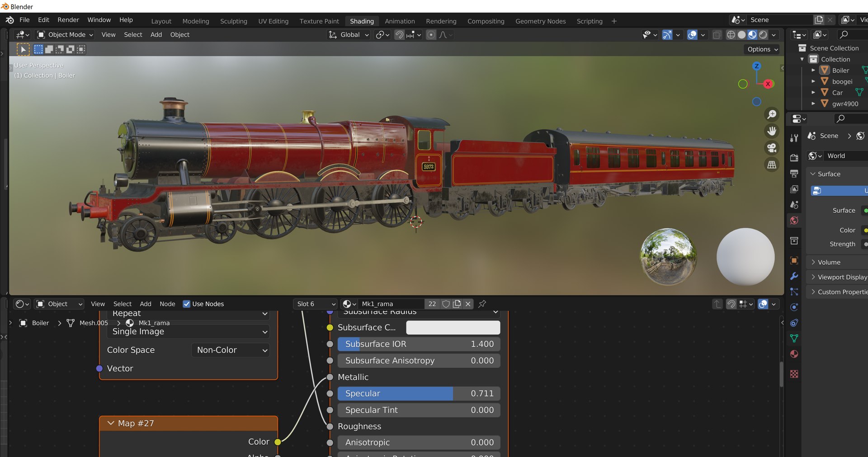
Task: Open the Modifiers wrench tab
Action: (x=794, y=276)
